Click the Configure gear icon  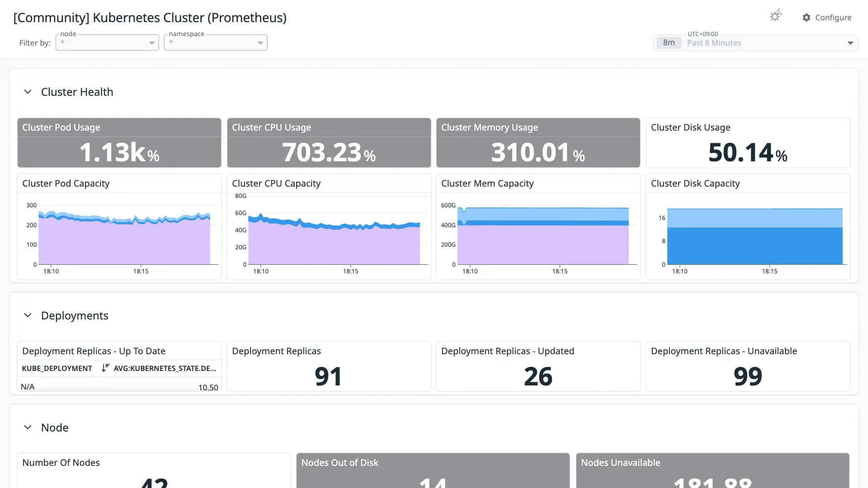click(807, 18)
